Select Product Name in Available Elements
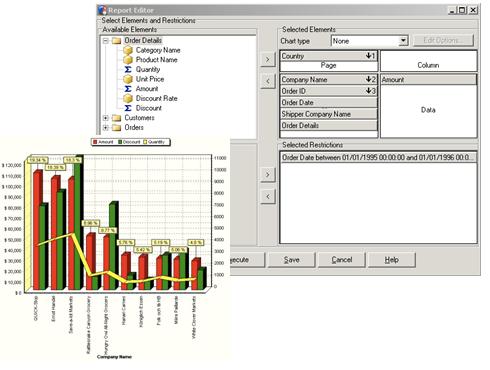The image size is (490, 370). (x=156, y=60)
